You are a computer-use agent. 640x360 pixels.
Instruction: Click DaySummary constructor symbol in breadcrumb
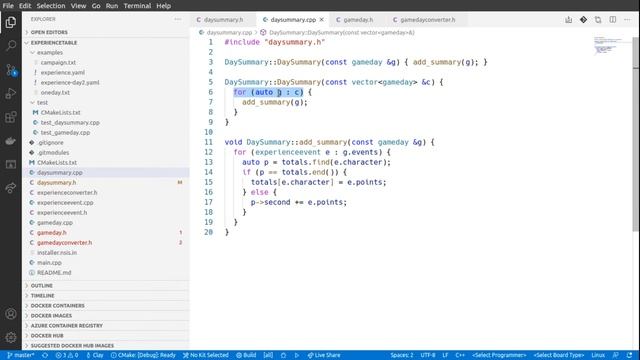click(342, 32)
